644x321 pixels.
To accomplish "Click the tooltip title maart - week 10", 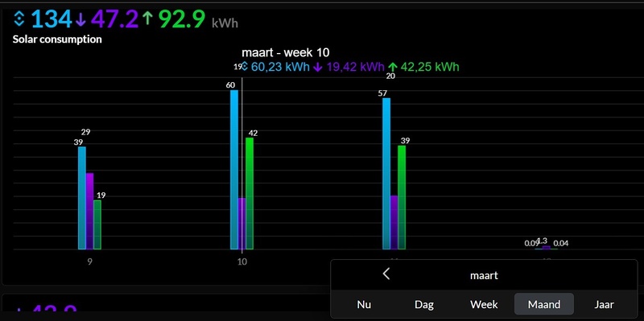I will pyautogui.click(x=286, y=52).
